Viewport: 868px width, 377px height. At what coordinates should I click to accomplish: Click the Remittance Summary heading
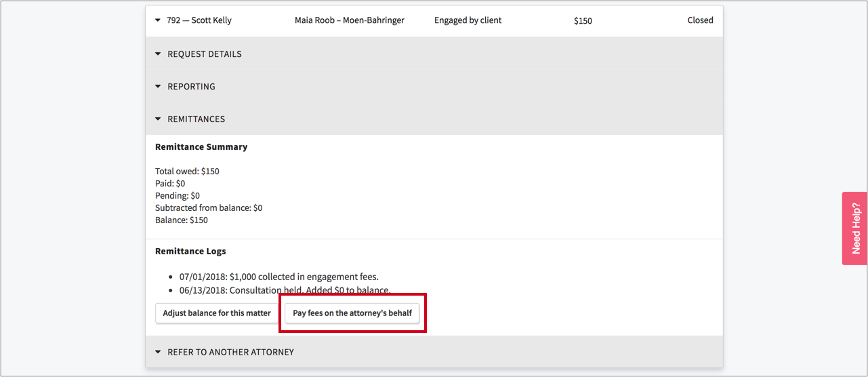coord(201,147)
